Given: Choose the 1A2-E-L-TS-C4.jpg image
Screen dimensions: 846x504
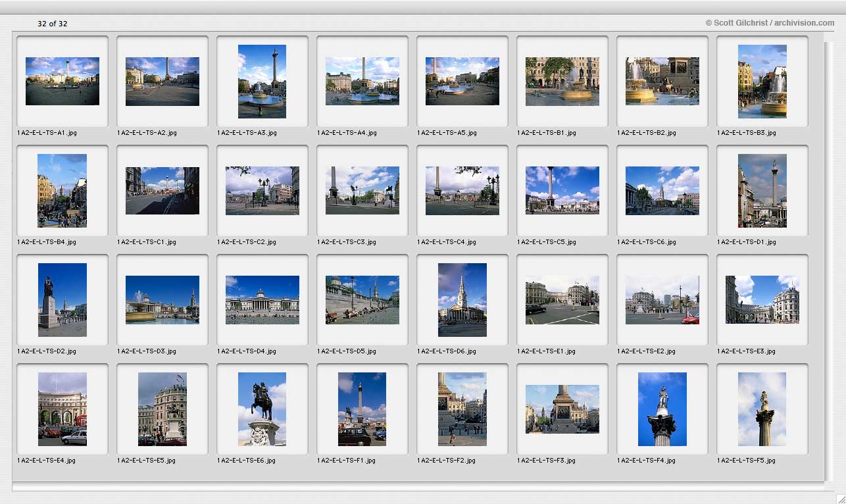Looking at the screenshot, I should pos(462,190).
